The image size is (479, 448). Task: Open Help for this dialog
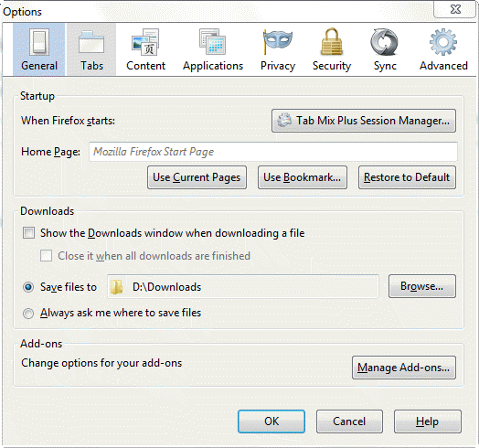[x=428, y=421]
